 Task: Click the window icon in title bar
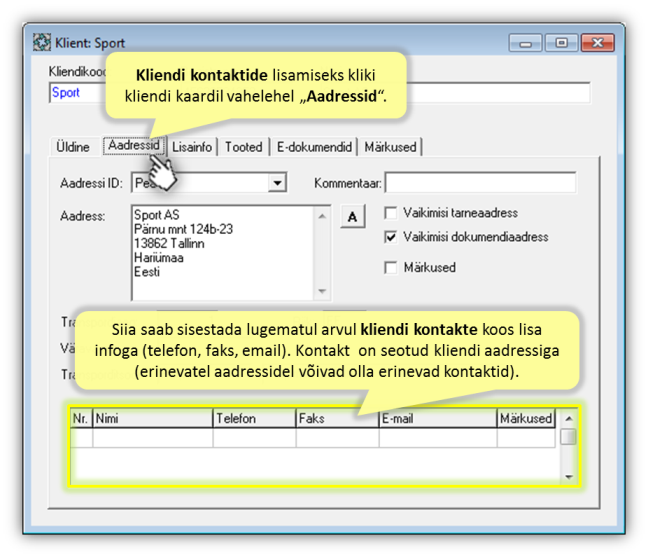point(42,42)
